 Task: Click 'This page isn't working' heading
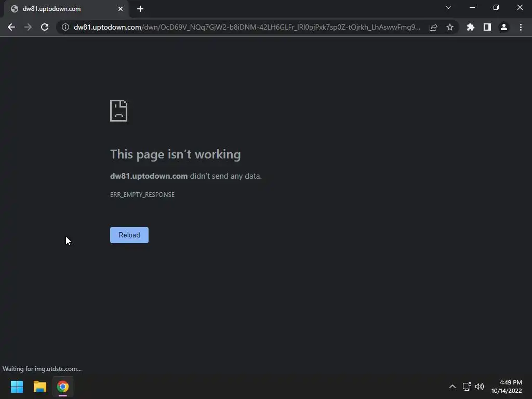pyautogui.click(x=176, y=154)
